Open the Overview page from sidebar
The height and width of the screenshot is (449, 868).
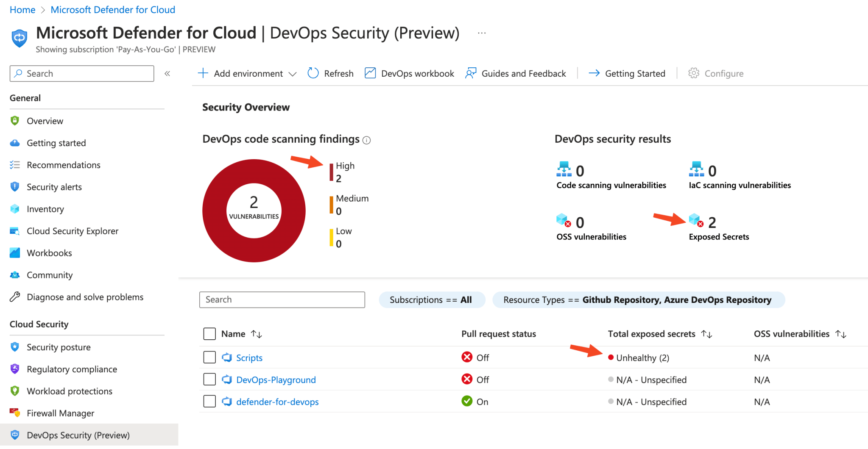pos(45,121)
